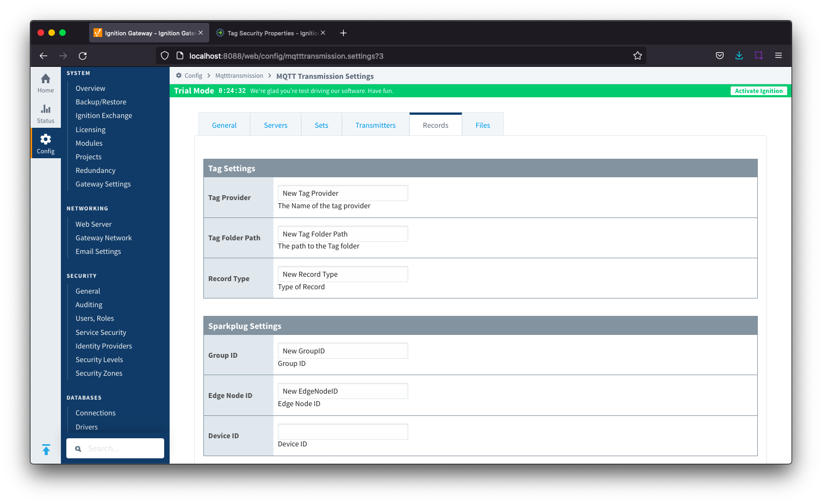Switch to the Transmitters tab
822x504 pixels.
tap(376, 125)
